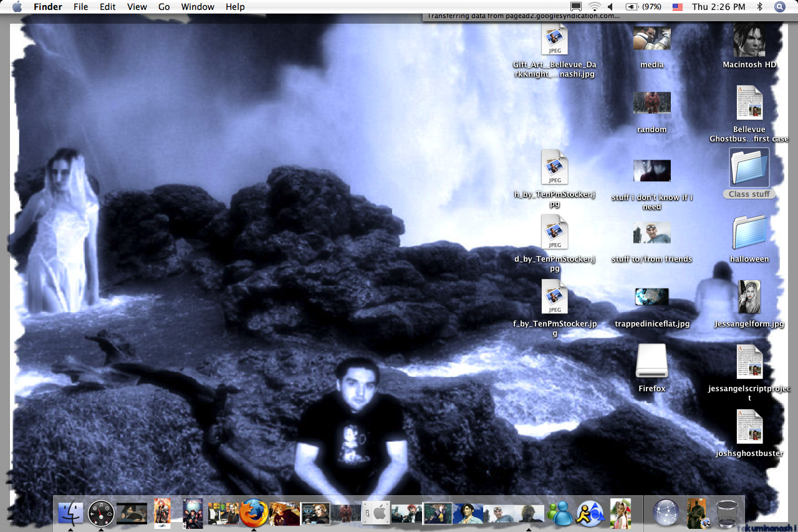This screenshot has height=532, width=798.
Task: Select joshsghostbuster document
Action: [749, 427]
